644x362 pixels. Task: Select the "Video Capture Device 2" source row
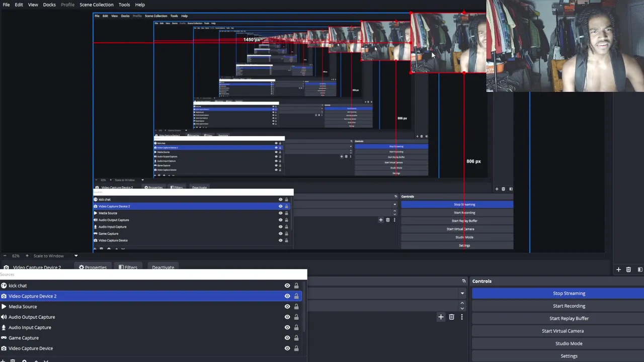(151, 296)
